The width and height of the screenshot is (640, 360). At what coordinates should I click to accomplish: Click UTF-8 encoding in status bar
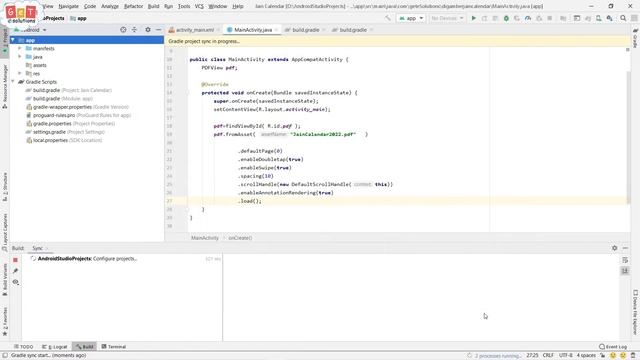click(565, 356)
